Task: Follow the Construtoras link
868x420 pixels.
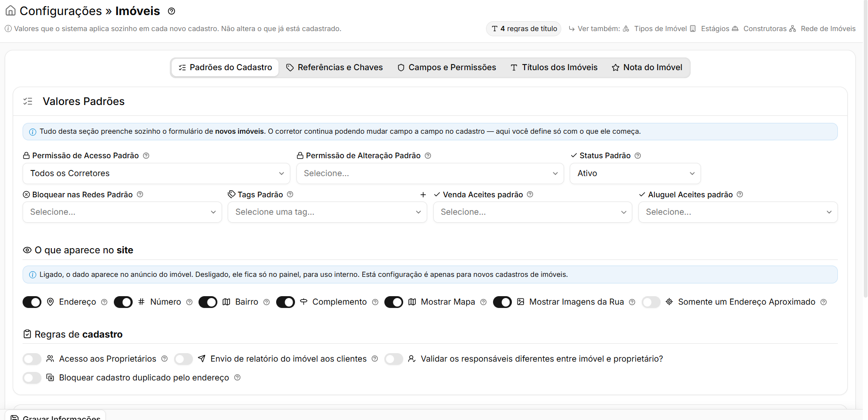Action: [x=759, y=29]
